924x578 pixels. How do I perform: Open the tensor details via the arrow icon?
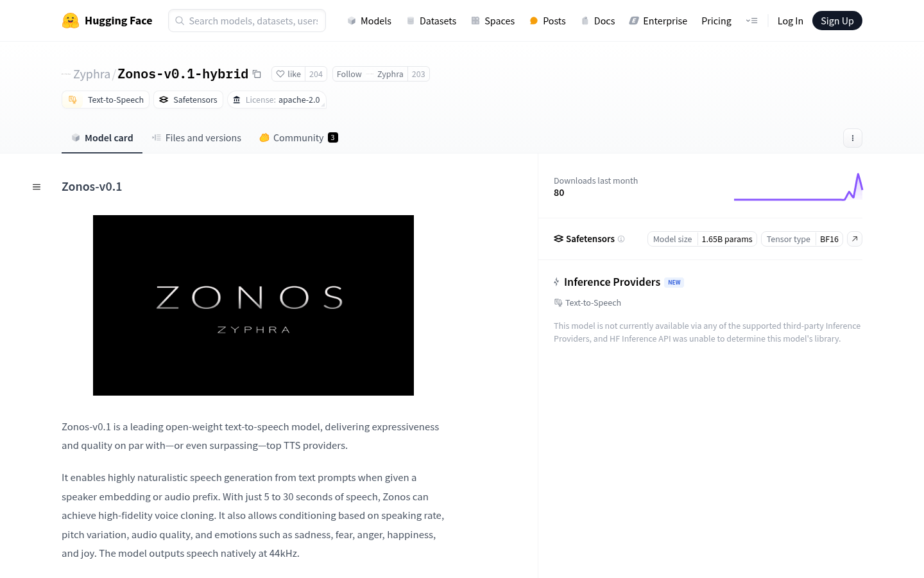[854, 238]
